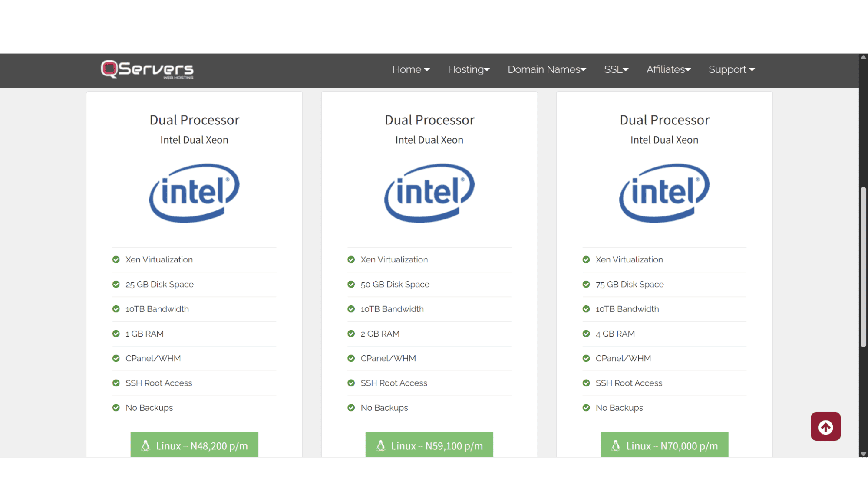Expand the Hosting menu

point(469,69)
